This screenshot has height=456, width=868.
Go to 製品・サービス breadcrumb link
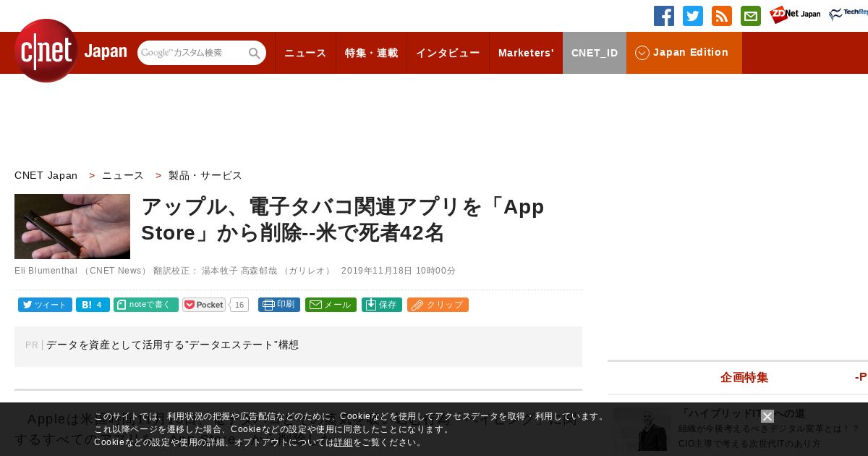tap(205, 175)
